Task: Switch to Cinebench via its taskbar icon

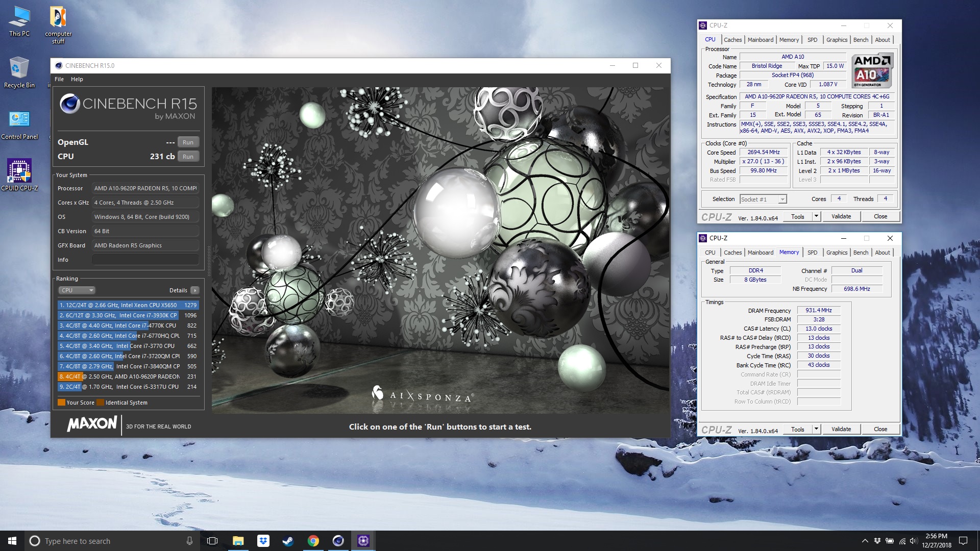Action: point(338,541)
